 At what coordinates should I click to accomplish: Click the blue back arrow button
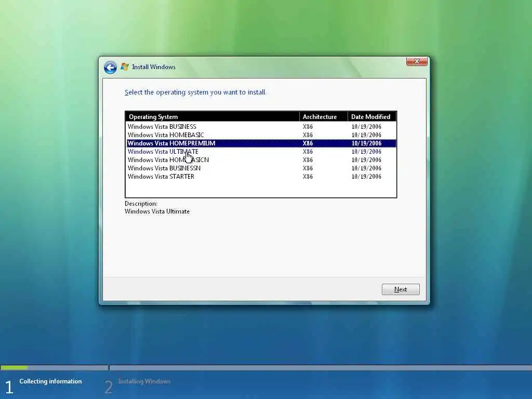[x=110, y=67]
